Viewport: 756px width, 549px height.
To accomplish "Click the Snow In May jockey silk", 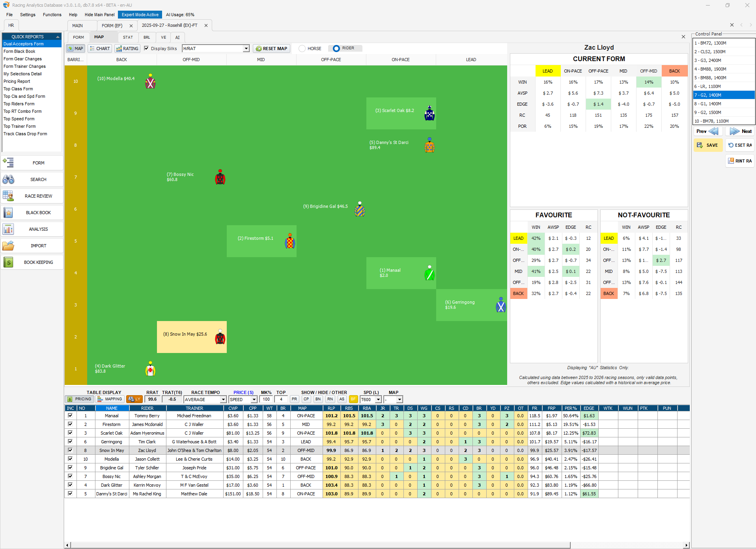I will click(220, 338).
